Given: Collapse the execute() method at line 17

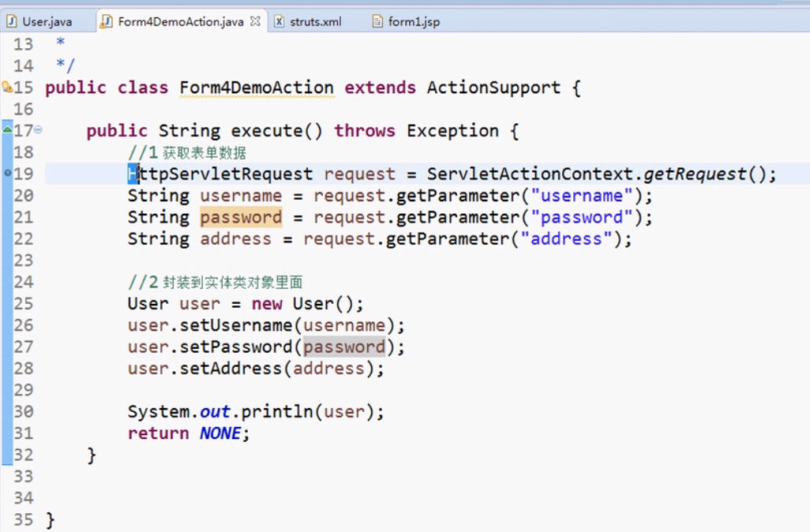Looking at the screenshot, I should pos(38,129).
